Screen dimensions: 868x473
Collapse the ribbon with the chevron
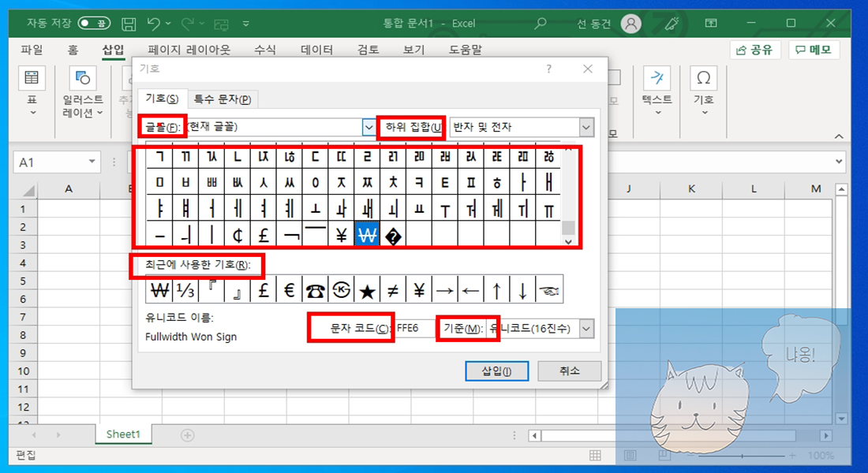(840, 136)
